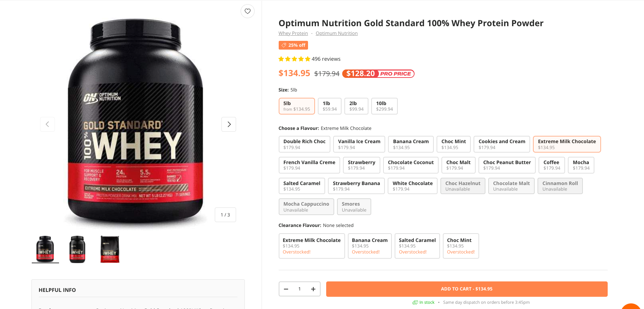The height and width of the screenshot is (309, 644).
Task: Choose clearance flavour Salted Caramel
Action: [x=417, y=246]
